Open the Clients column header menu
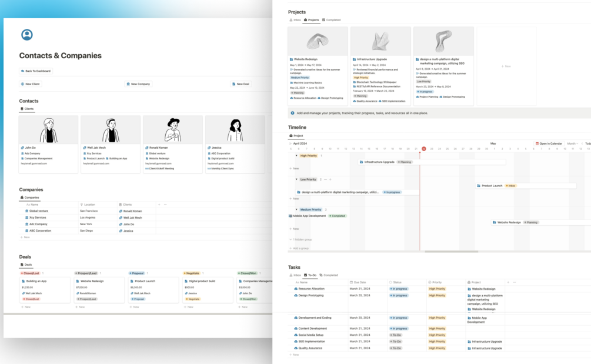The width and height of the screenshot is (591, 364). pyautogui.click(x=125, y=205)
